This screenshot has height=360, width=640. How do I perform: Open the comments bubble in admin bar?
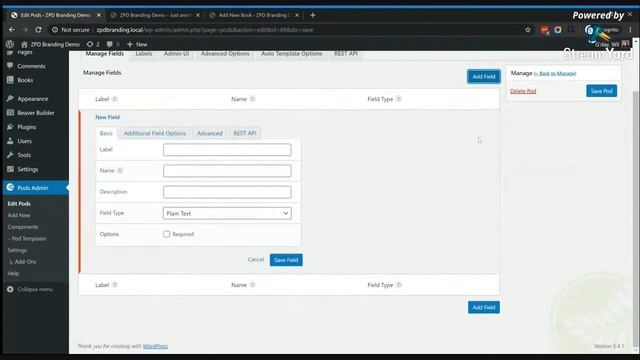coord(113,44)
